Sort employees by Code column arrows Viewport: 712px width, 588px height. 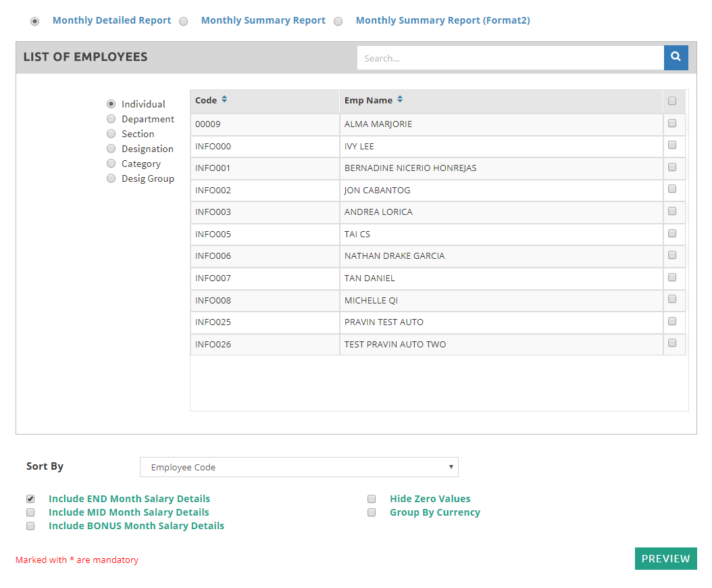[x=224, y=100]
